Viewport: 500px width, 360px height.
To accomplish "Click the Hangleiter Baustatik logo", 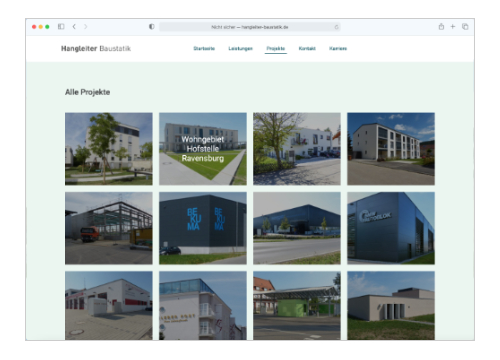I will (x=96, y=49).
